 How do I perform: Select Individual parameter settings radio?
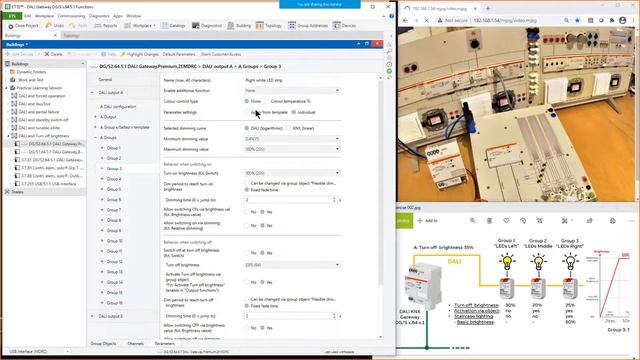pos(293,112)
